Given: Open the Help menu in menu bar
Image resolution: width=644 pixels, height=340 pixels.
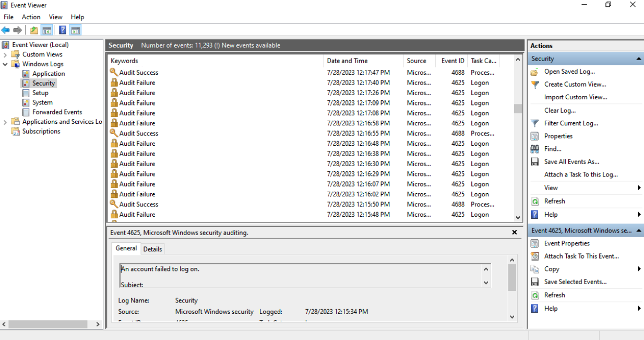Looking at the screenshot, I should (77, 17).
